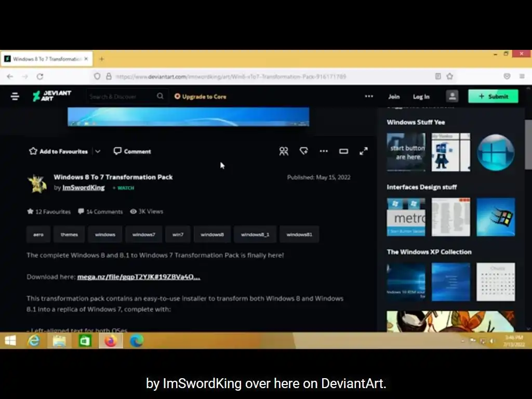
Task: Click the group/collection people icon
Action: (x=284, y=151)
